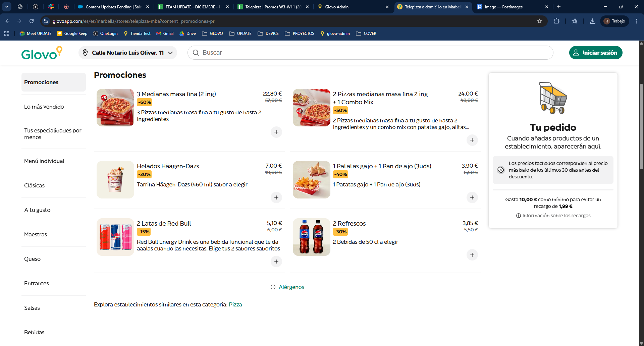Select Lo más vendido category
The image size is (644, 346).
[x=54, y=107]
